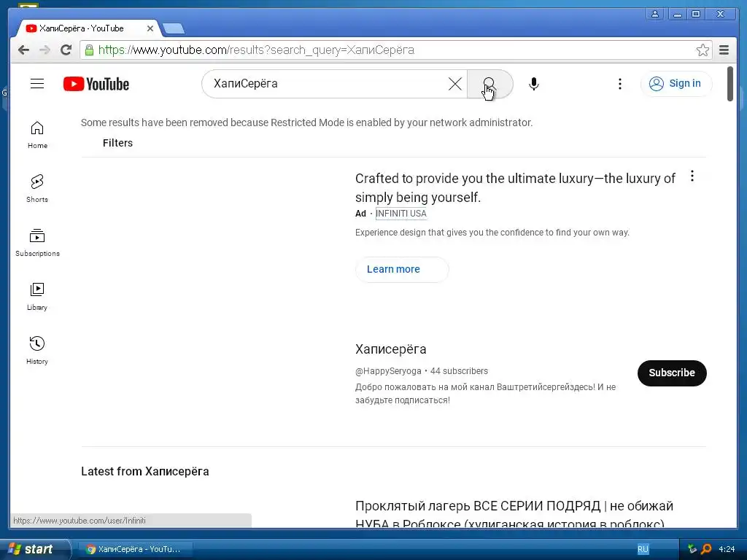The width and height of the screenshot is (747, 560).
Task: Open the ad's three-dot options menu
Action: coord(692,176)
